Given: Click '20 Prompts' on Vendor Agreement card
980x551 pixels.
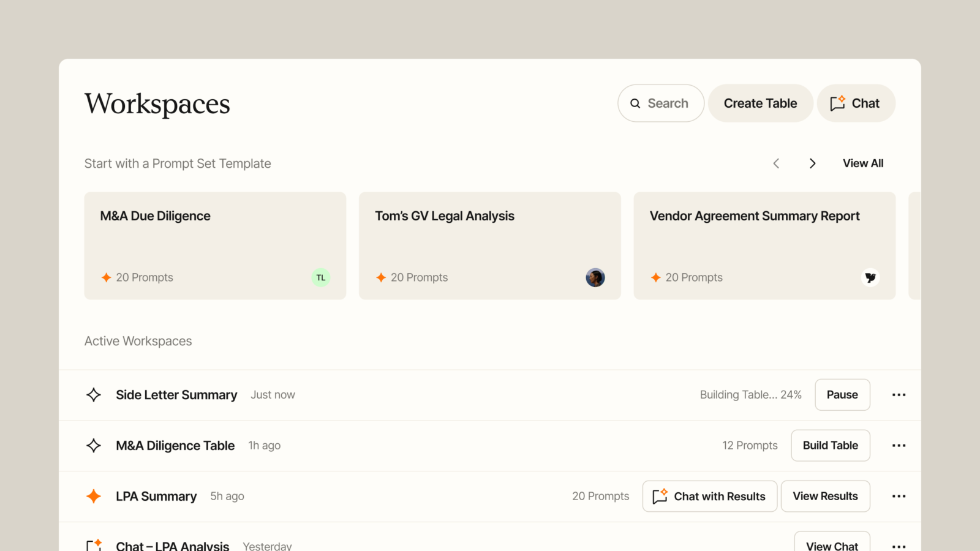Looking at the screenshot, I should point(694,277).
